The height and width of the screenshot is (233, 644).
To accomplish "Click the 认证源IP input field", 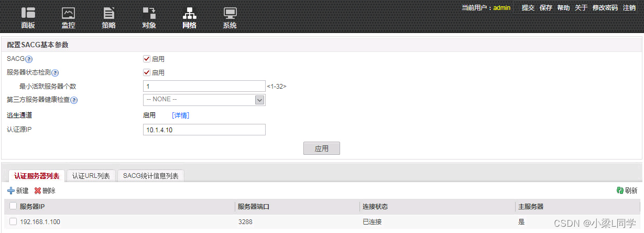I will [204, 130].
